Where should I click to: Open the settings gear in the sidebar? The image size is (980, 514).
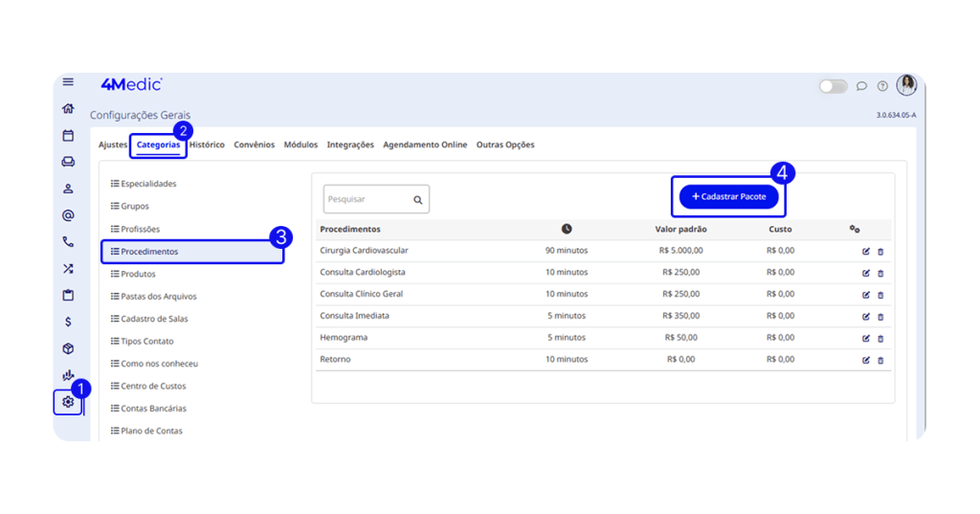(68, 402)
